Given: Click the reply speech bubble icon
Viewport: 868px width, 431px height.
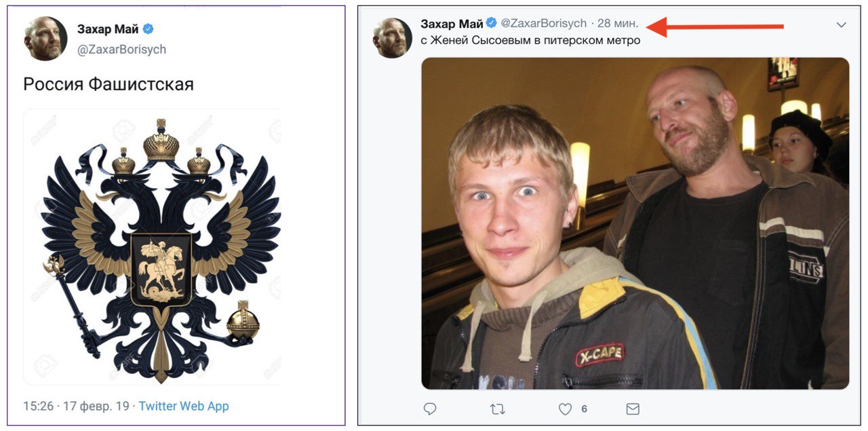Looking at the screenshot, I should pos(429,409).
